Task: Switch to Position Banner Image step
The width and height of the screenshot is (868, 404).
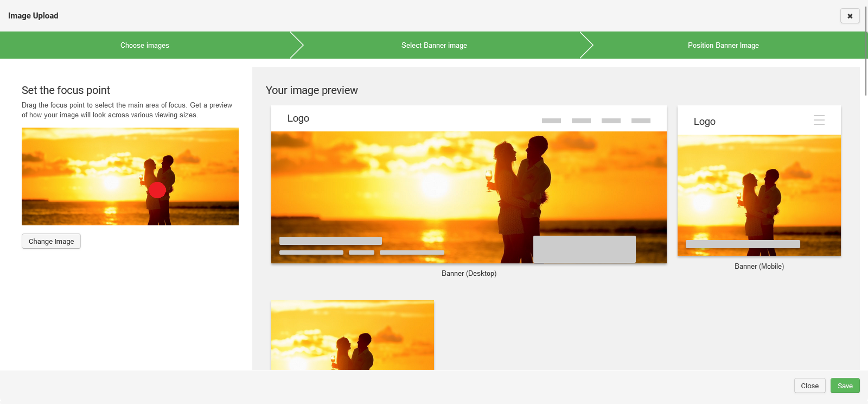Action: [x=723, y=45]
